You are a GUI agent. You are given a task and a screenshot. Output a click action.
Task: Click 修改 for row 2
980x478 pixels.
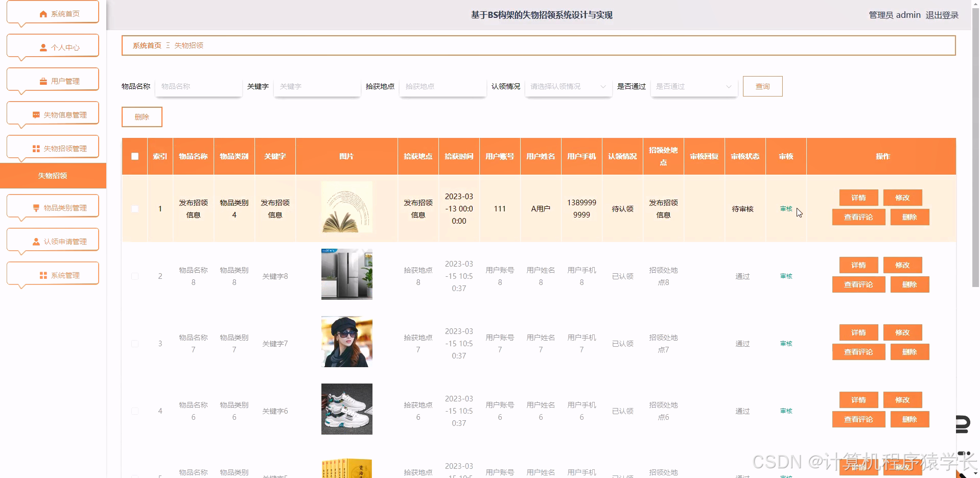coord(902,265)
